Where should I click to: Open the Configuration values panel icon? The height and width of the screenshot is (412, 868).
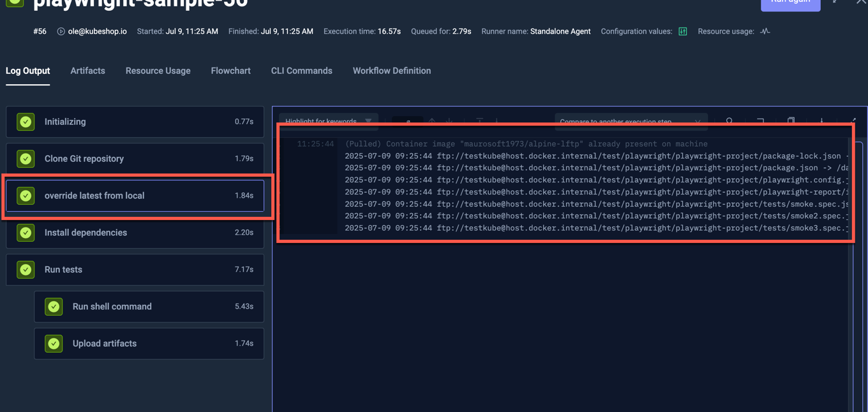pos(682,31)
